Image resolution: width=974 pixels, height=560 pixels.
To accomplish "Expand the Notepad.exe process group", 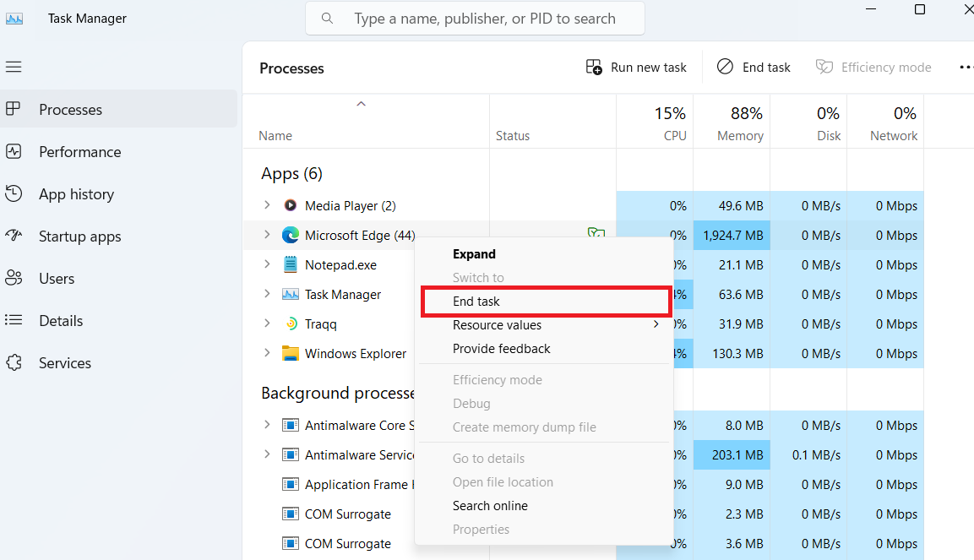I will [267, 264].
